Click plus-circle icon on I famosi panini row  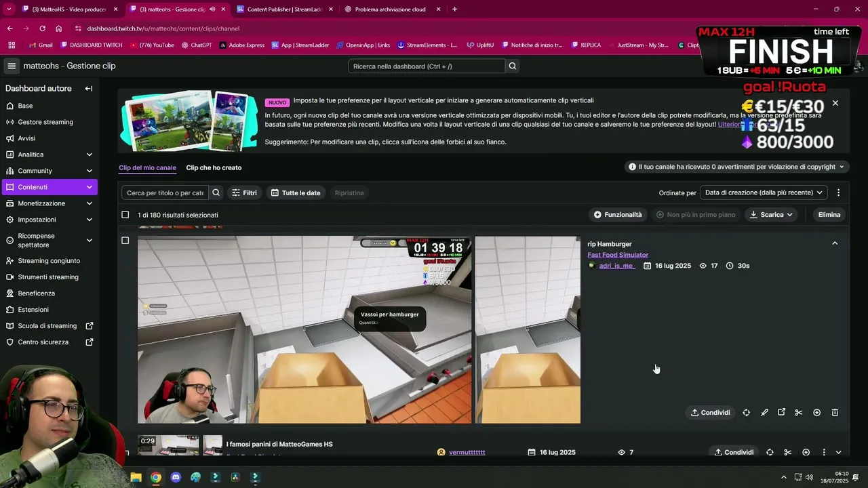pos(806,452)
